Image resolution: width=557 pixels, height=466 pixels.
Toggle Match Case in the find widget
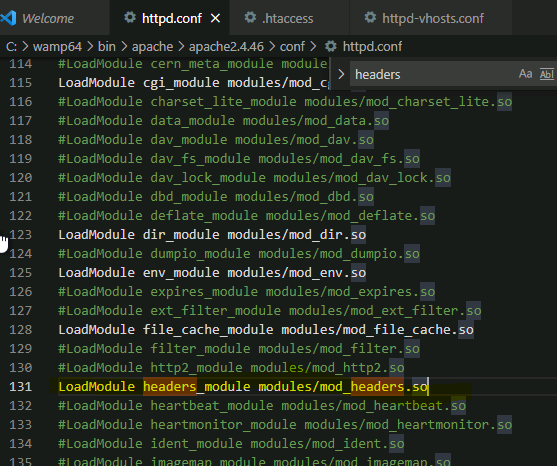pyautogui.click(x=525, y=74)
